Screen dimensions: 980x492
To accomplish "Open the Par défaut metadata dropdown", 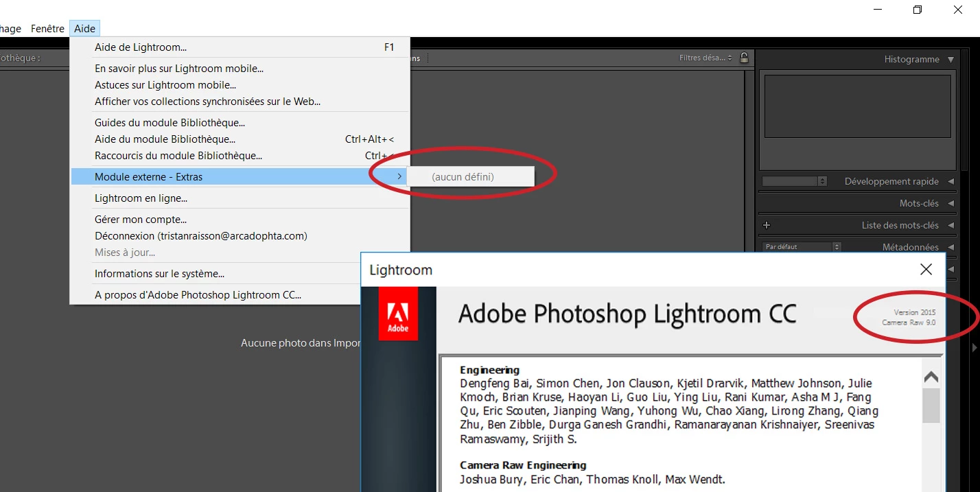I will (x=802, y=246).
